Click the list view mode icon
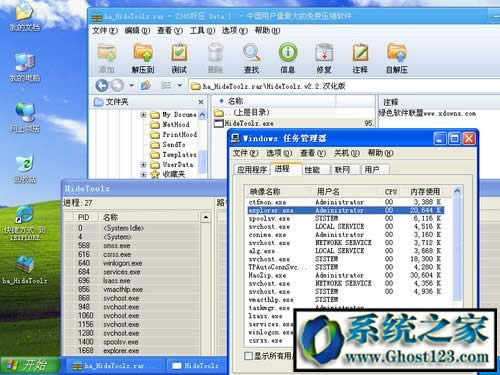This screenshot has width=500, height=375. tap(166, 86)
